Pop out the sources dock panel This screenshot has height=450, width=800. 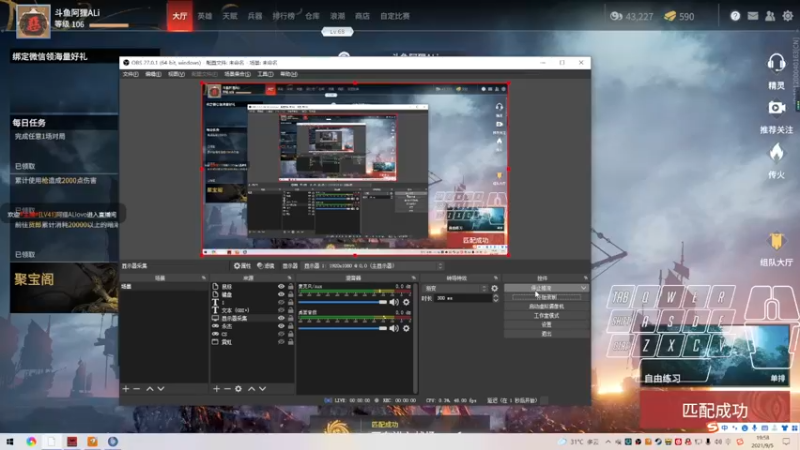pos(289,278)
